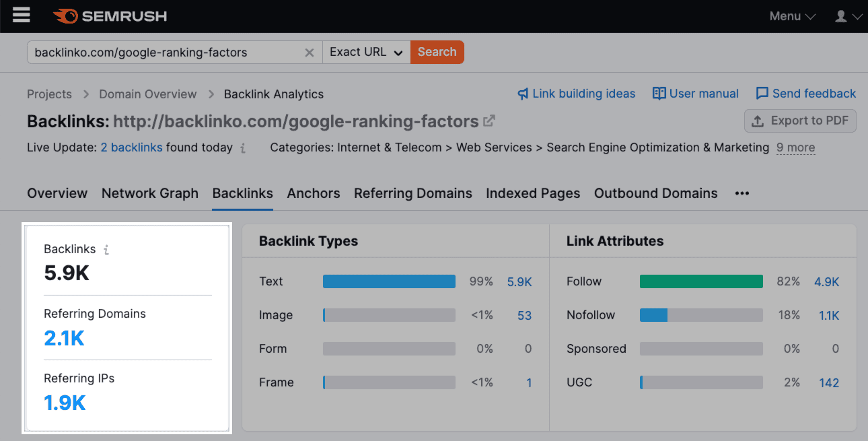This screenshot has height=441, width=868.
Task: Click the Backlinks 5.9K total value
Action: (67, 273)
